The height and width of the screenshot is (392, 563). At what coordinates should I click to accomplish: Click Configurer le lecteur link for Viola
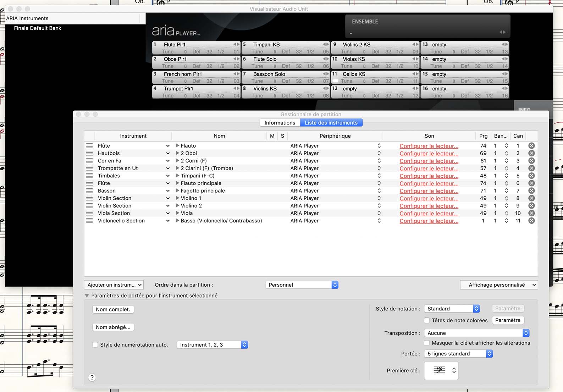pos(429,214)
